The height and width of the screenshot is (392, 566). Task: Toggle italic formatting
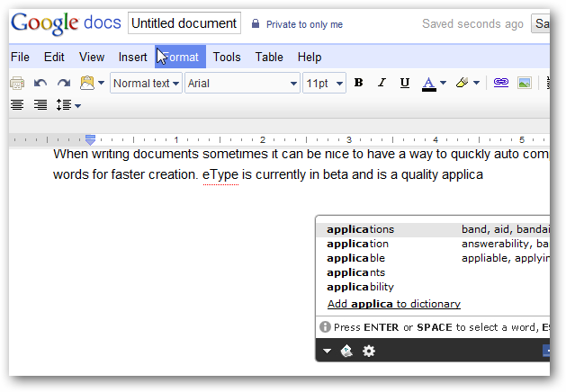382,83
